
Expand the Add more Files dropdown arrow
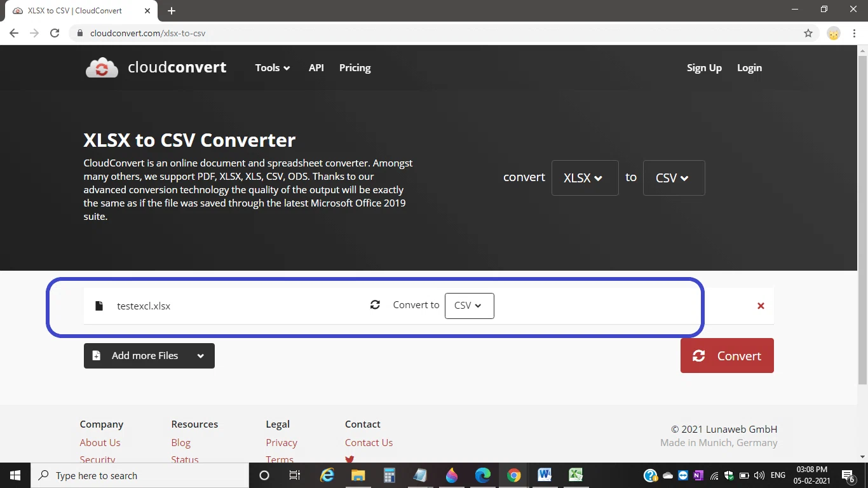[201, 356]
